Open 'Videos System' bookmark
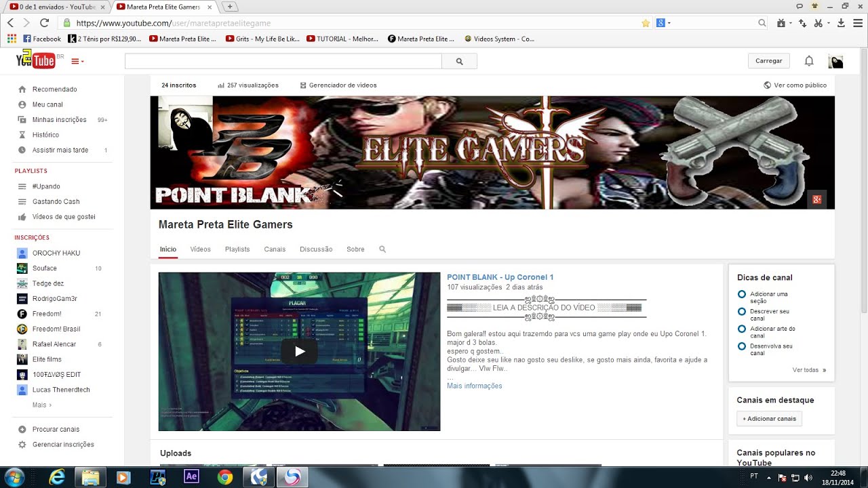The image size is (868, 488). coord(499,39)
